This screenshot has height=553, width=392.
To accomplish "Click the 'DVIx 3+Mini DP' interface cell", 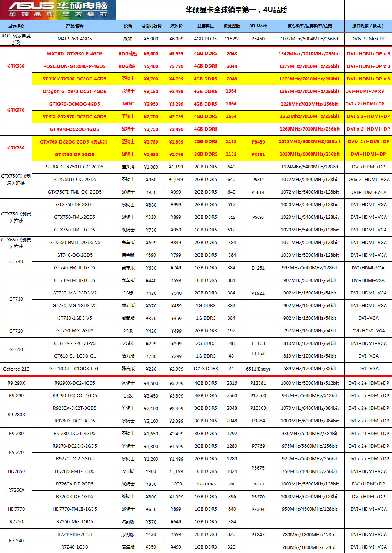I will tap(368, 39).
